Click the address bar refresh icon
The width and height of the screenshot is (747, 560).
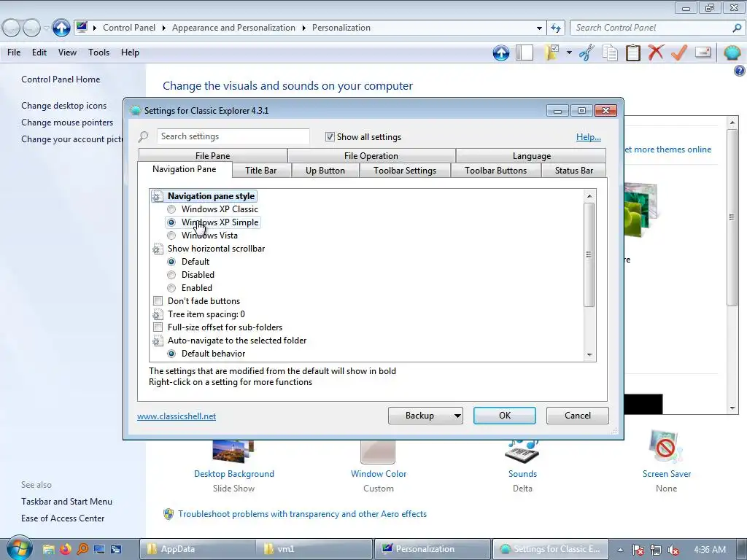click(555, 28)
